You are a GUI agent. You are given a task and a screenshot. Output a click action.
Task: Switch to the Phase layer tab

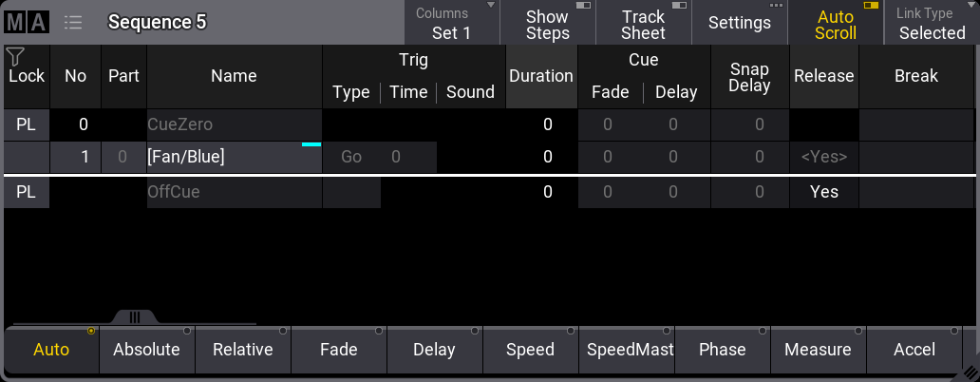click(x=722, y=350)
